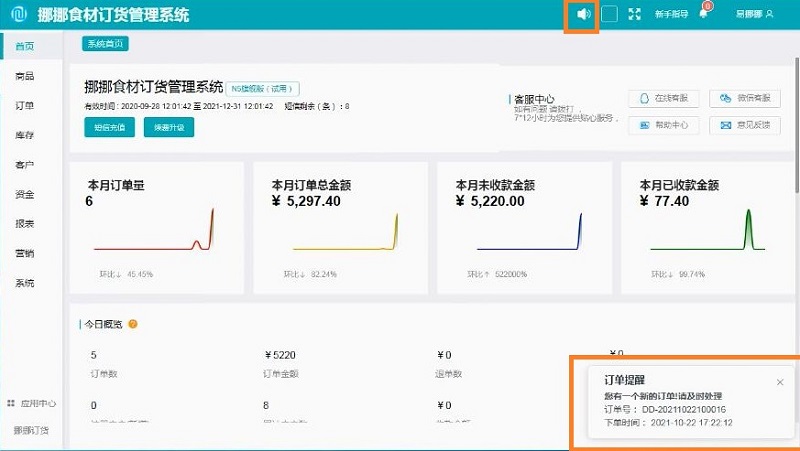Click order number DD-20211022100016
The width and height of the screenshot is (800, 451).
(x=684, y=410)
